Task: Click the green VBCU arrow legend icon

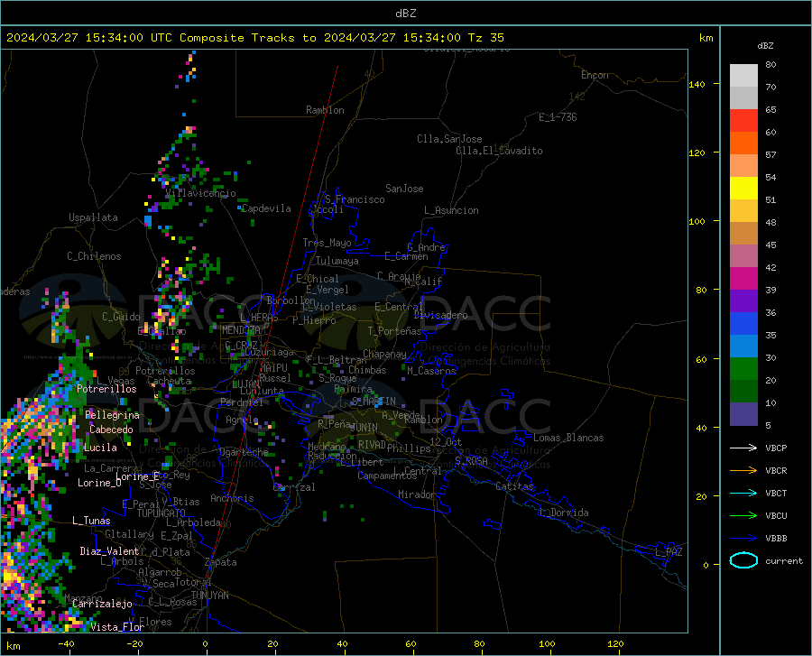Action: tap(743, 516)
